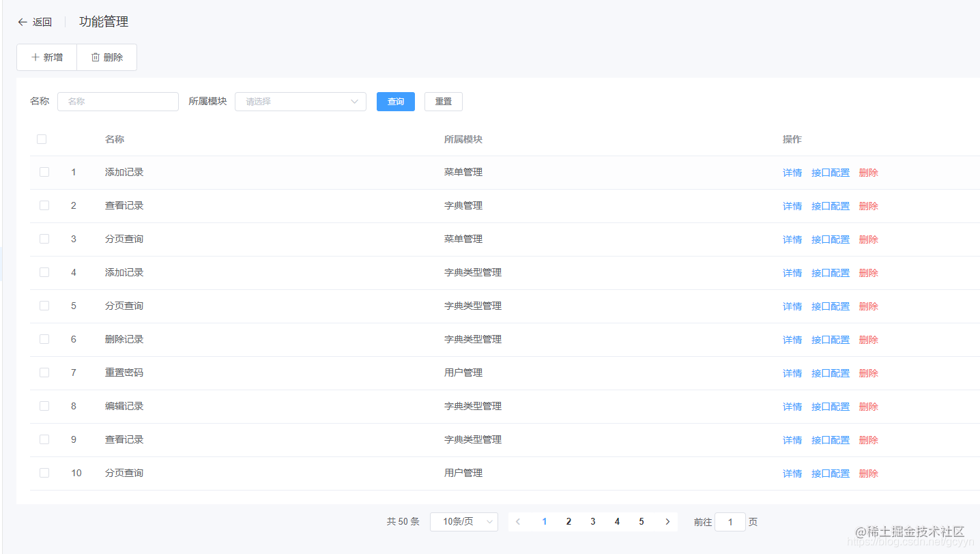Open 接口配置 for row 2
Viewport: 980px width, 554px height.
831,206
